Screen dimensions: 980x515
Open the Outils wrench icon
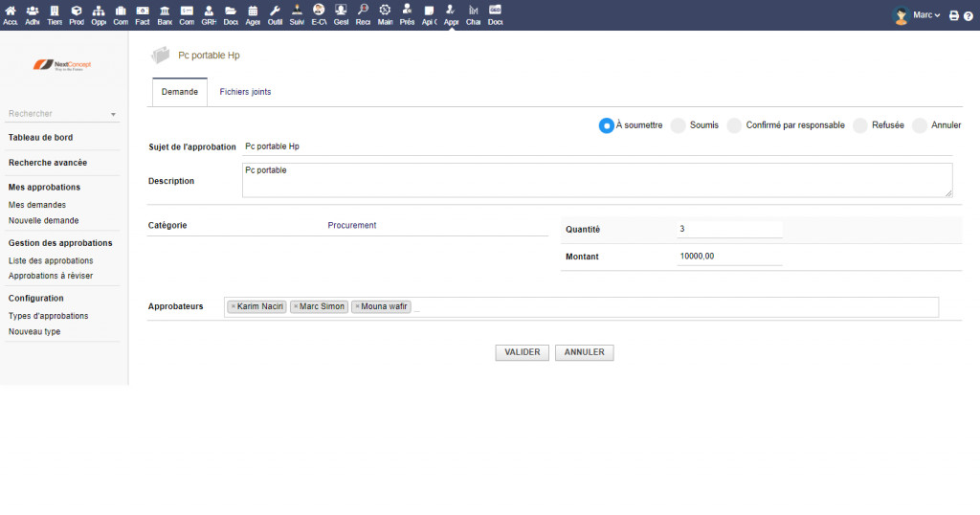click(x=275, y=14)
